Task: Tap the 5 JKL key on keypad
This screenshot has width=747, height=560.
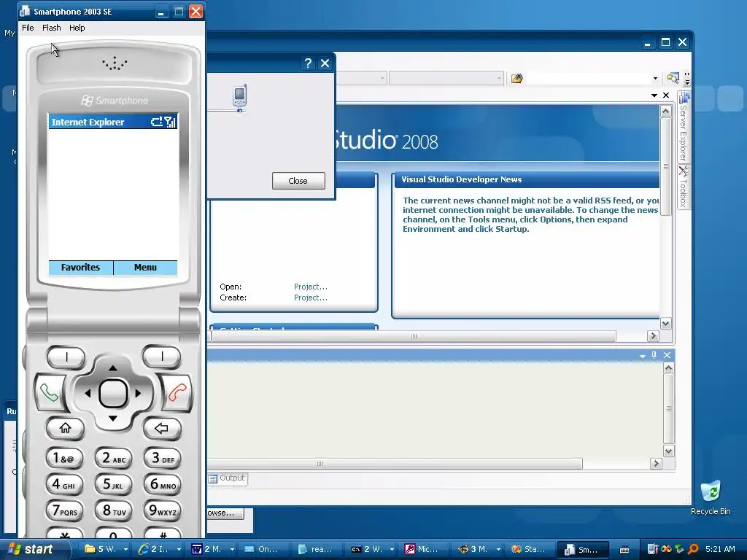Action: pos(113,484)
